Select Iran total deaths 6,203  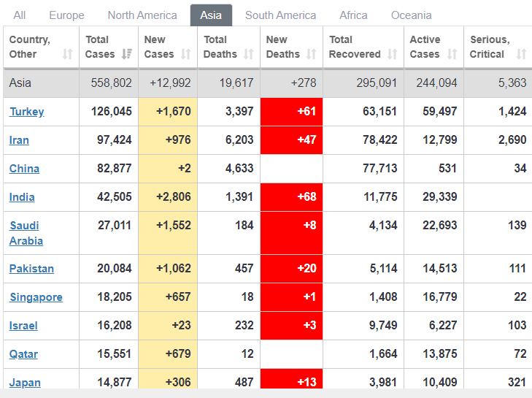(x=239, y=140)
